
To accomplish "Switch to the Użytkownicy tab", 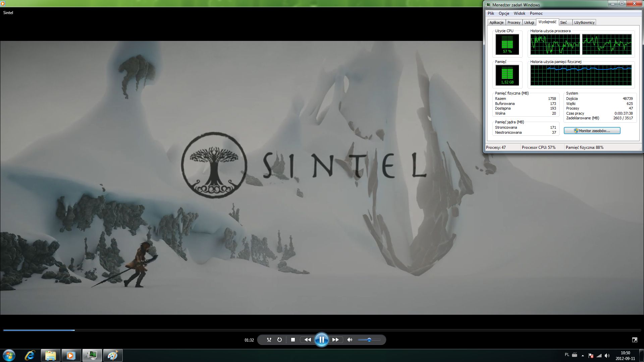I will (x=584, y=22).
